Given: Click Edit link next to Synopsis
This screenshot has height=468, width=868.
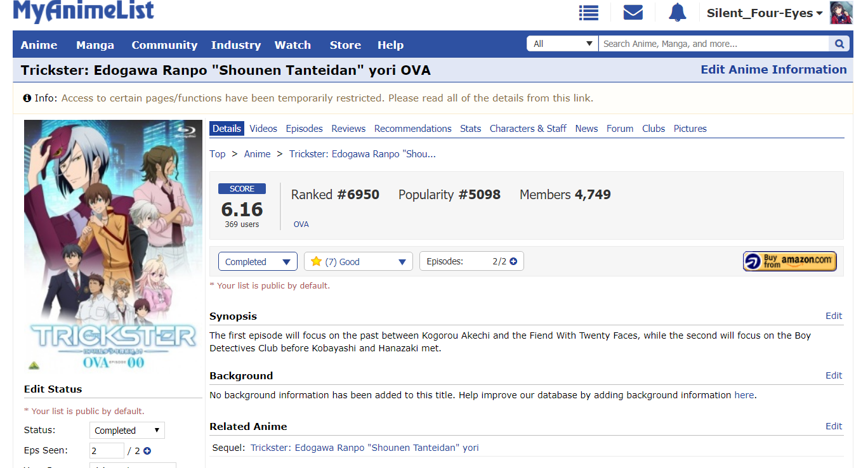Looking at the screenshot, I should 834,316.
